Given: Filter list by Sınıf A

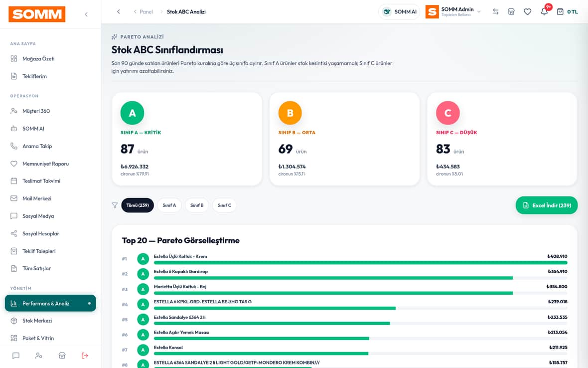Looking at the screenshot, I should tap(169, 205).
